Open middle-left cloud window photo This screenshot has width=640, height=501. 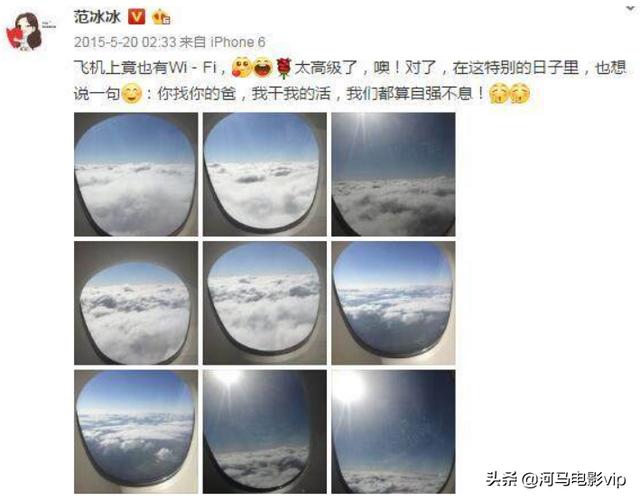tap(136, 303)
